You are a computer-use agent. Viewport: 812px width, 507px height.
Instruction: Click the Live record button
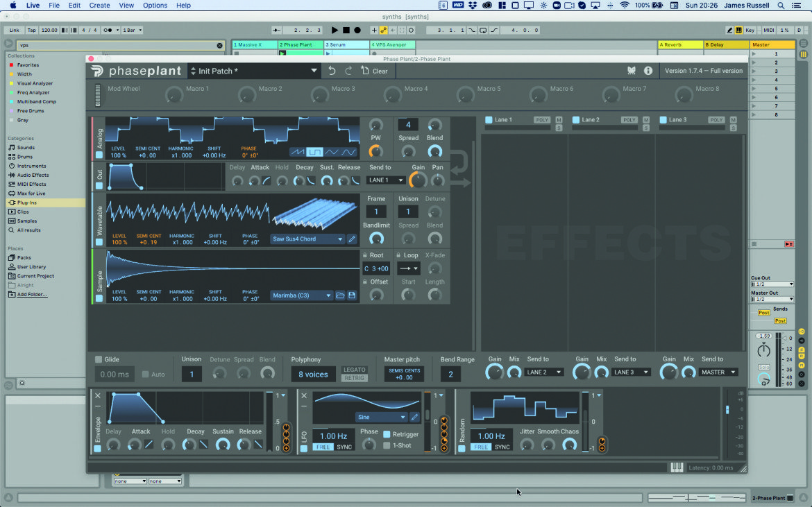tap(357, 30)
